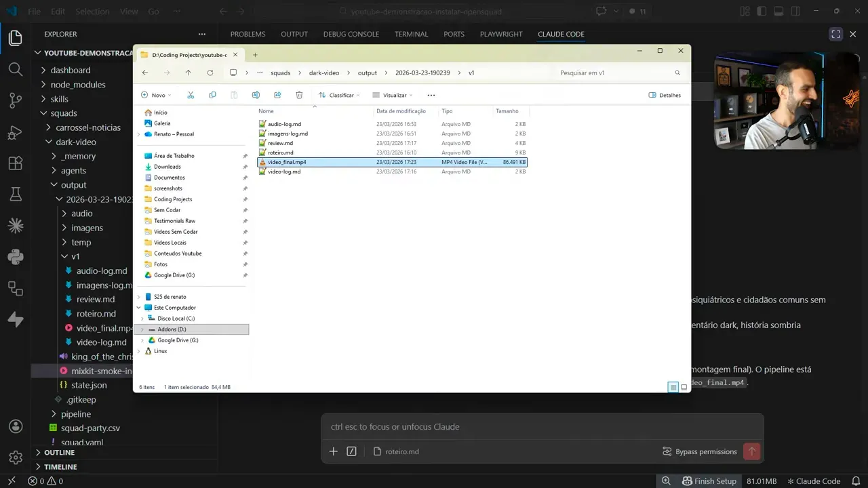This screenshot has height=488, width=868.
Task: Open Source Control in activity bar
Action: pyautogui.click(x=15, y=100)
